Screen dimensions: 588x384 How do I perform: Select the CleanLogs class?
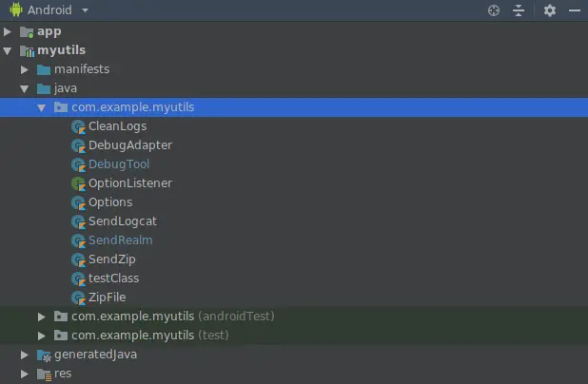click(117, 126)
